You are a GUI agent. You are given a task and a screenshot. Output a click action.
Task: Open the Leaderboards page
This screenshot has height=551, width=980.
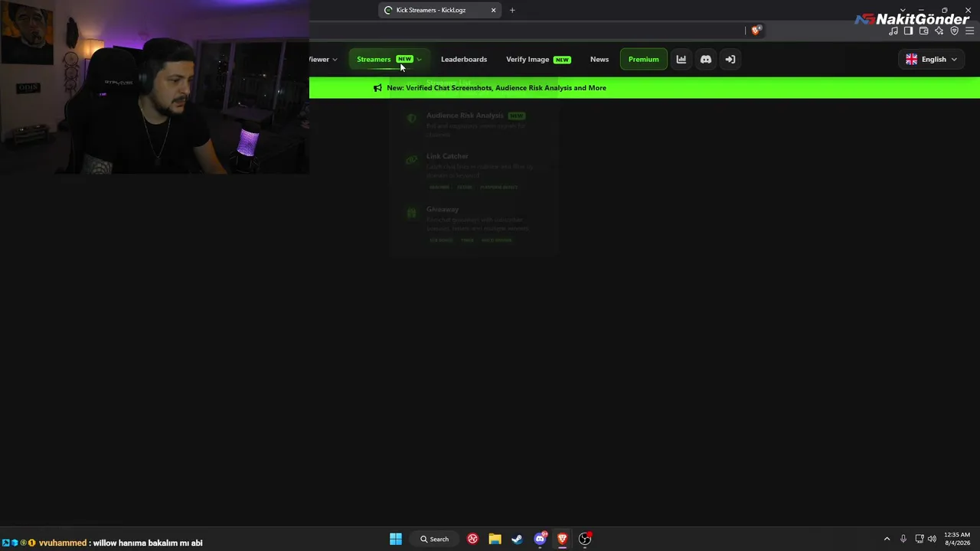pos(464,59)
